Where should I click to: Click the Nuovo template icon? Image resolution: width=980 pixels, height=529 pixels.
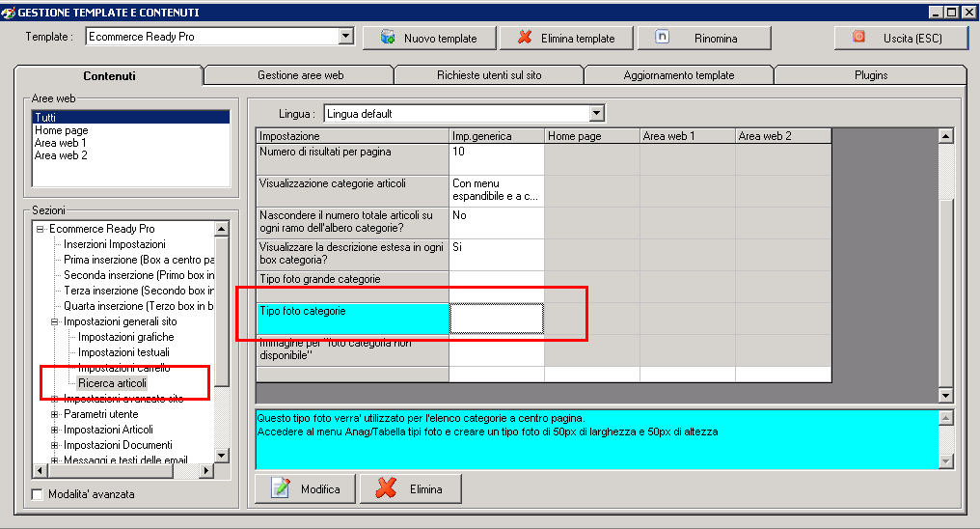tap(388, 38)
